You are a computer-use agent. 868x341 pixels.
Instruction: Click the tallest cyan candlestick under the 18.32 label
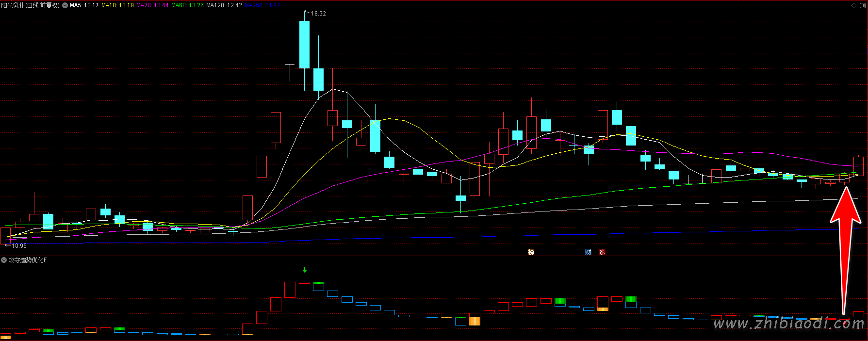click(x=304, y=45)
